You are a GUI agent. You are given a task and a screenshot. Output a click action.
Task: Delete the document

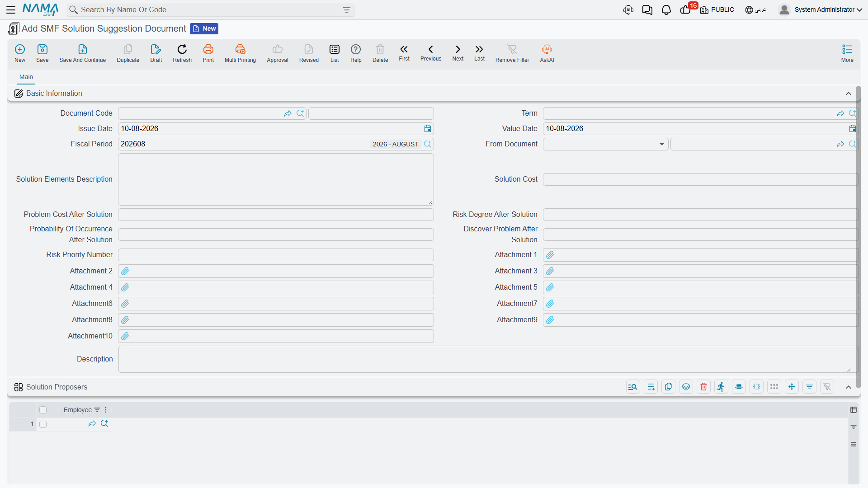[380, 53]
